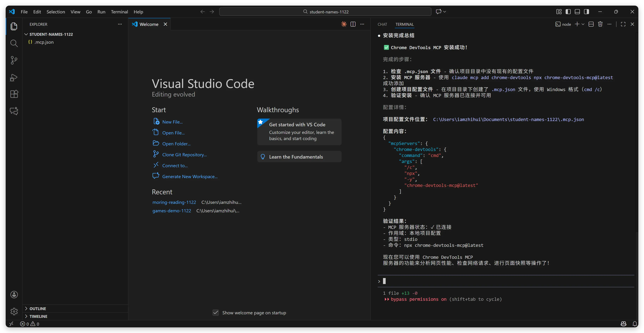Close the terminal side panel

[x=632, y=24]
